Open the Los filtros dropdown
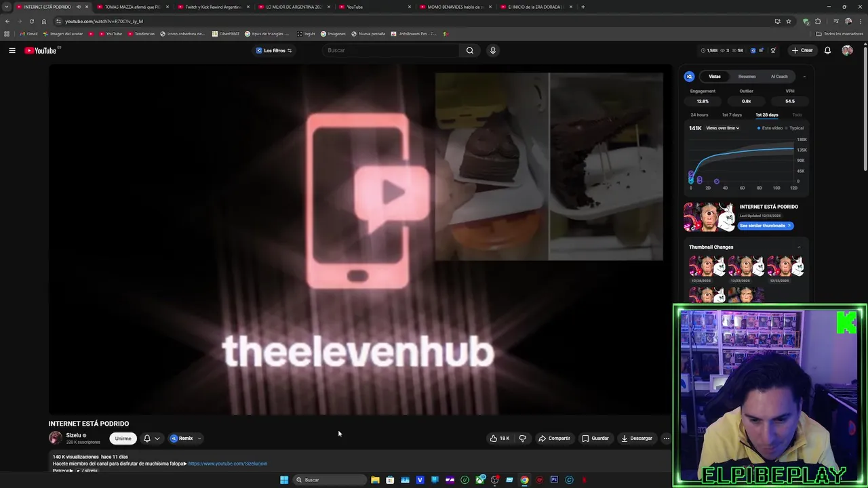This screenshot has height=488, width=868. click(x=274, y=50)
